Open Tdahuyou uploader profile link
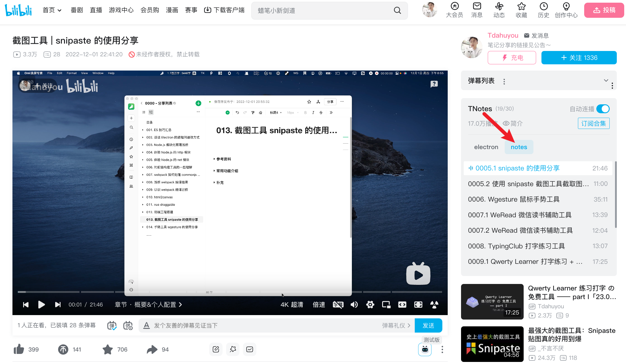 [503, 35]
